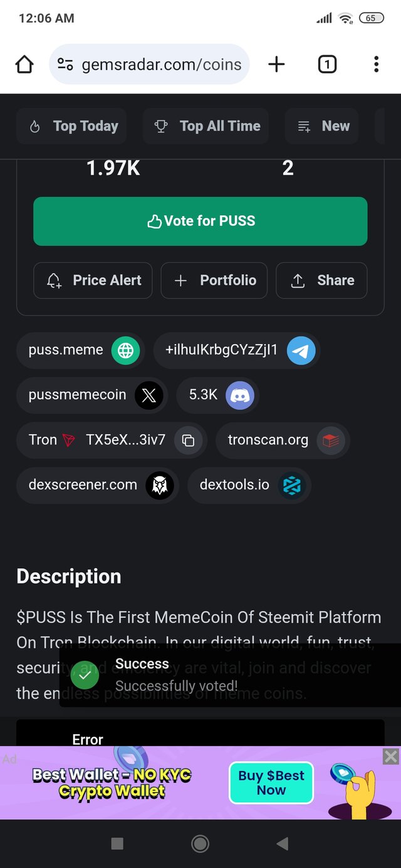Copy the Tron contract address TX5eX...3iv7
The width and height of the screenshot is (401, 868).
pos(188,441)
